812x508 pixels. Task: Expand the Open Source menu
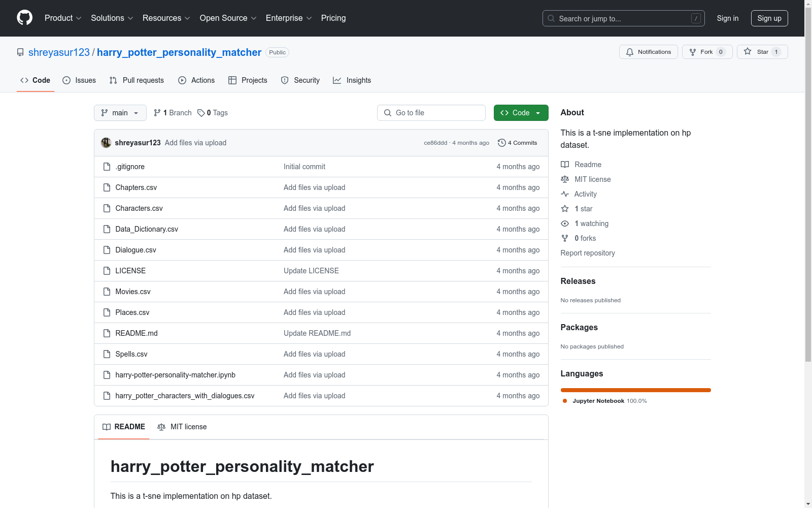click(x=228, y=18)
